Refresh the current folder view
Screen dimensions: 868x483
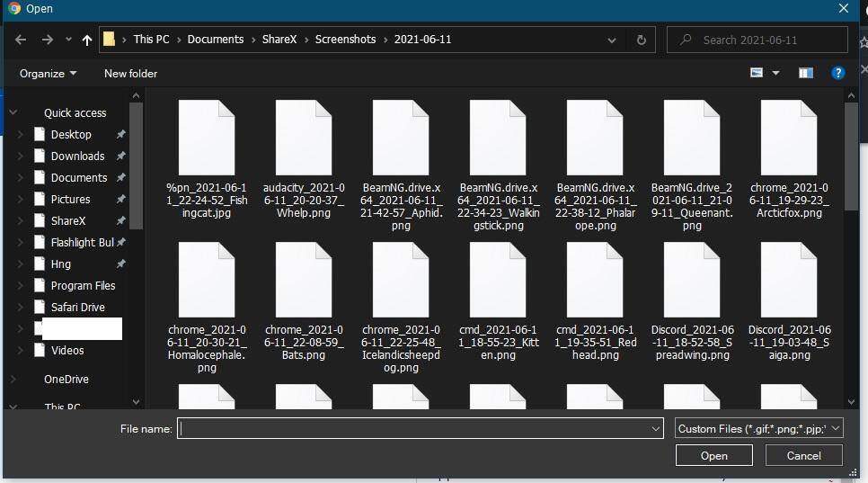click(x=641, y=40)
